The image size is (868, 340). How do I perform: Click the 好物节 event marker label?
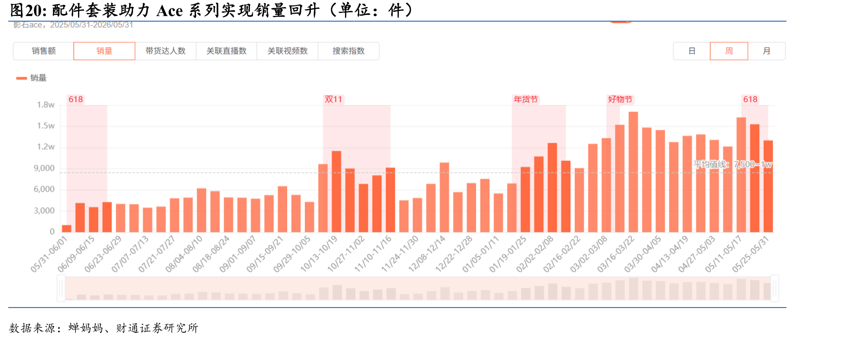(620, 99)
